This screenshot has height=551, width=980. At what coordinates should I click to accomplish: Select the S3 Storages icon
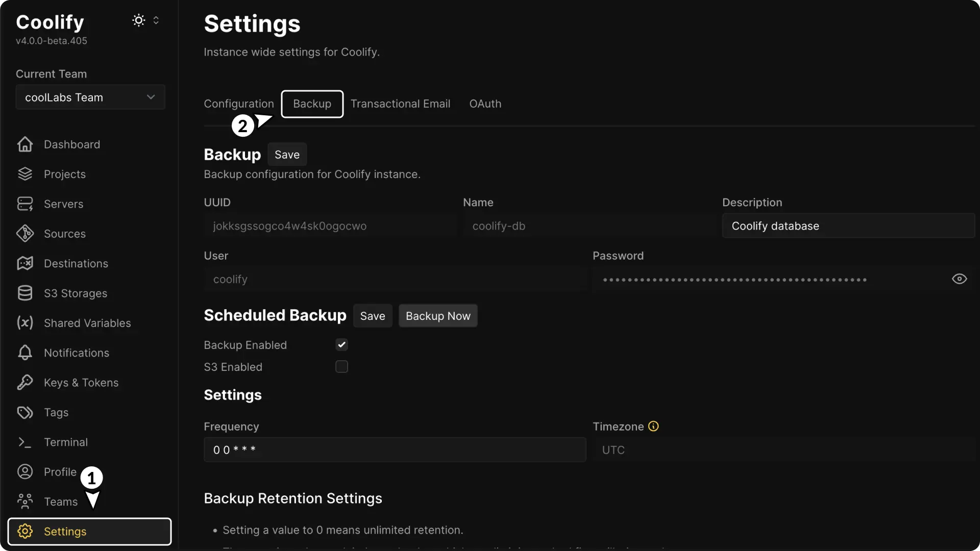[x=24, y=293]
